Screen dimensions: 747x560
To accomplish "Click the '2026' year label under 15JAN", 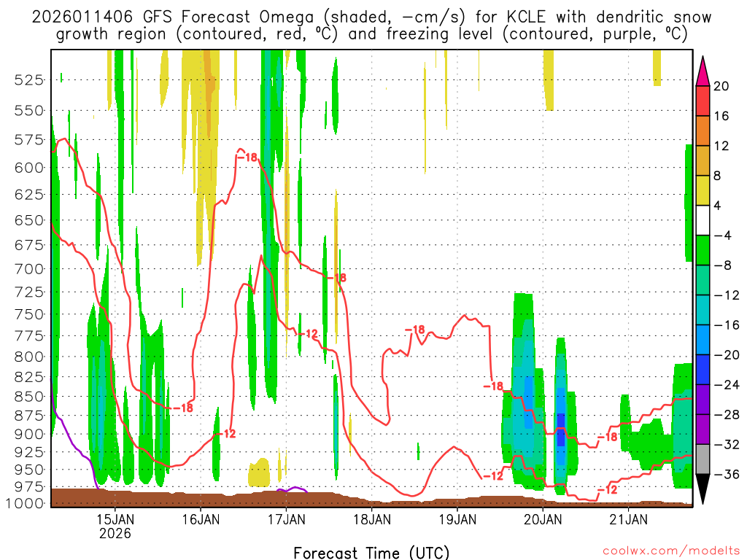I will (115, 533).
